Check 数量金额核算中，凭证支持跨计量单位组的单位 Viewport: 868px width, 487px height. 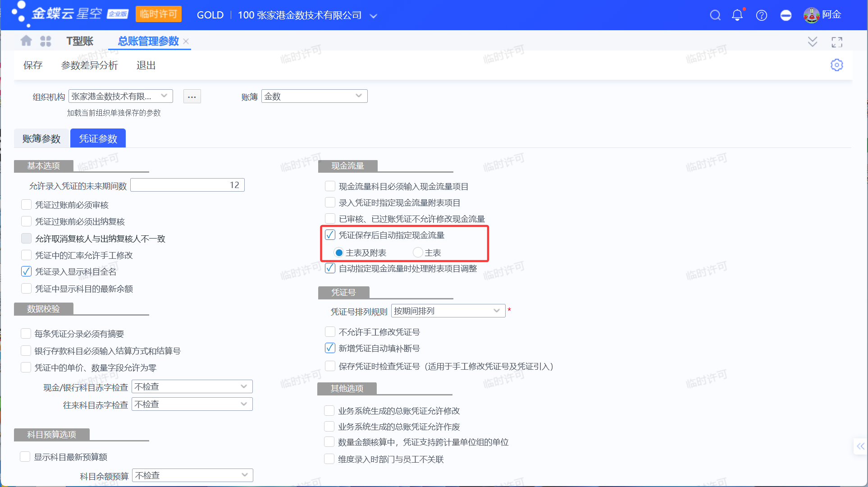coord(329,442)
